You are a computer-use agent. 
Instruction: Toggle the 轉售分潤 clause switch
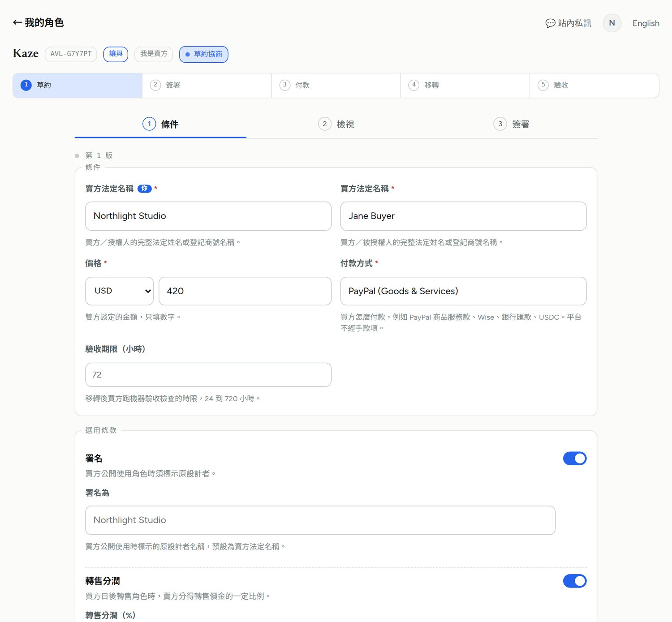pyautogui.click(x=575, y=581)
